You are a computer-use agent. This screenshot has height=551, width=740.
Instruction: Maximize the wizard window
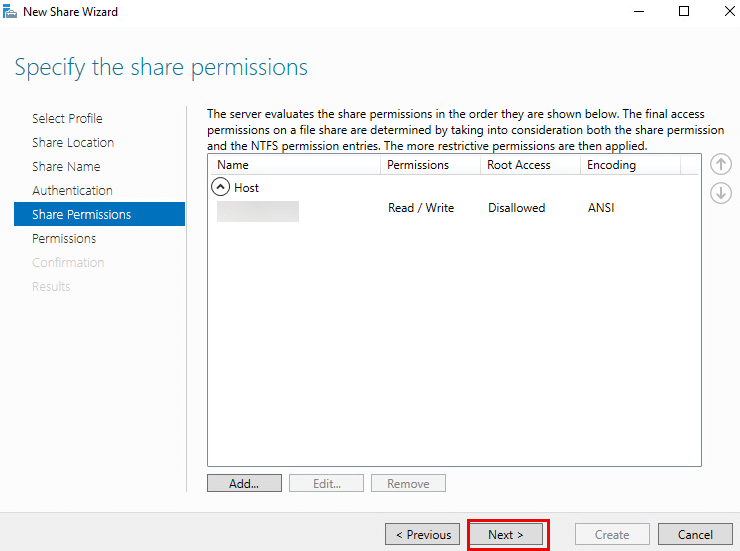(684, 12)
